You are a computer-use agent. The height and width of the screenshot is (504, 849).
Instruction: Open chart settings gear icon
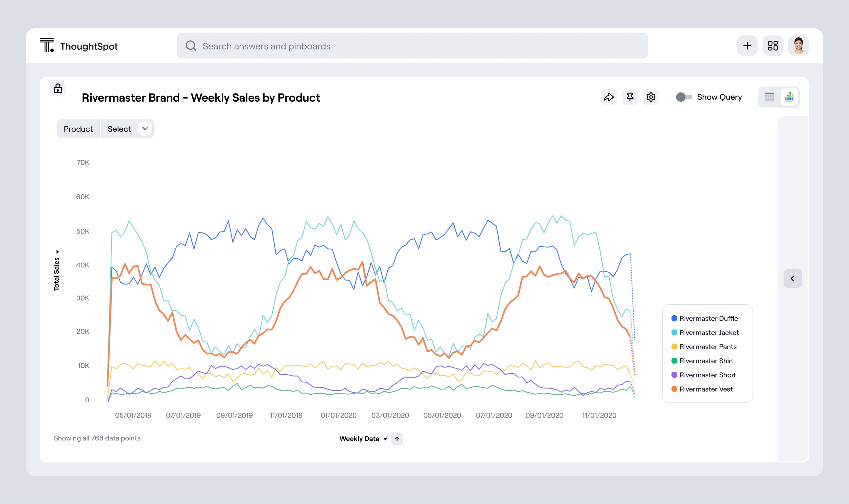point(650,97)
